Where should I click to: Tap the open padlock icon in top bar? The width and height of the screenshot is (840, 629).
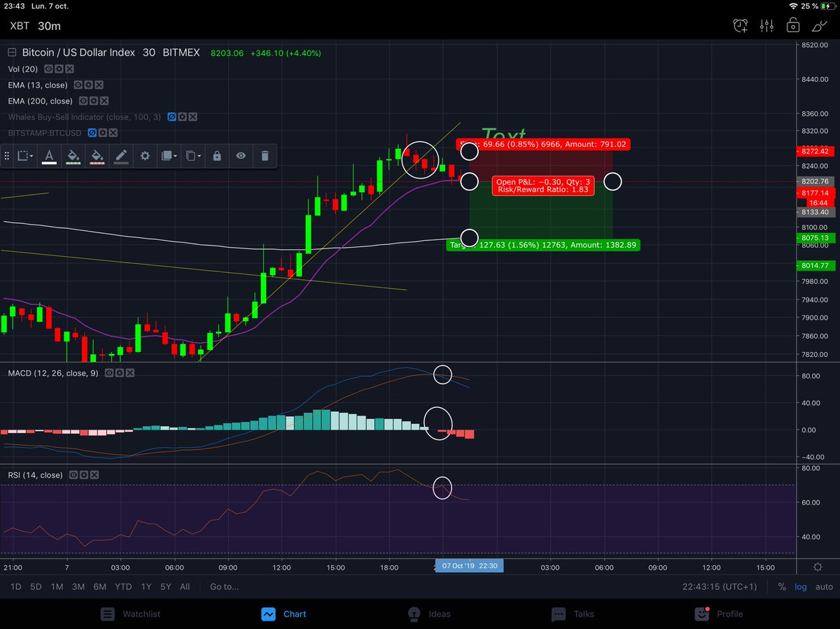793,26
